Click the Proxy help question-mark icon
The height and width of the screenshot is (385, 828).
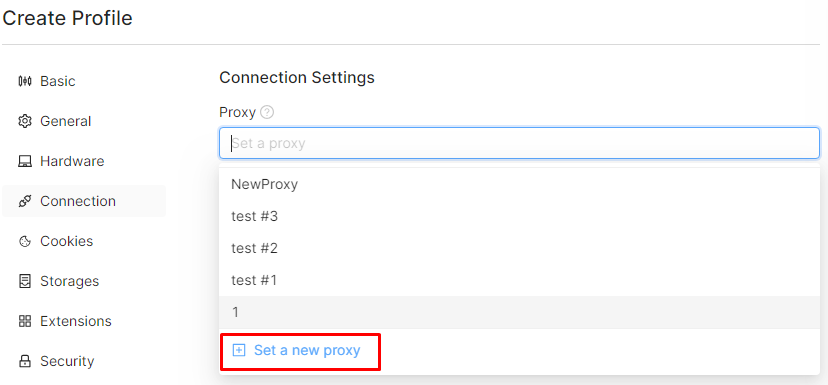(268, 112)
